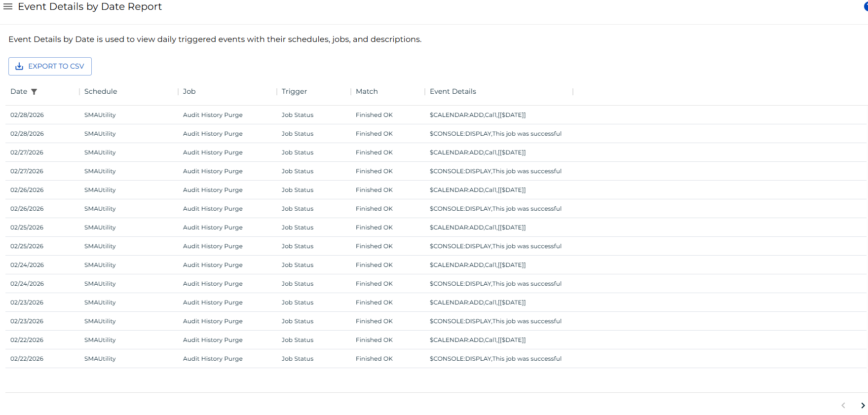Select the 02/23/2026 row with $CALENDAR:ADD event

pyautogui.click(x=27, y=302)
